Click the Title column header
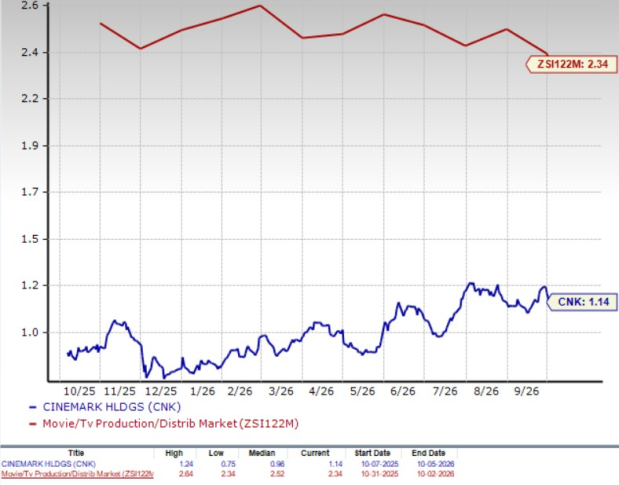Image resolution: width=619 pixels, height=485 pixels. tap(76, 453)
